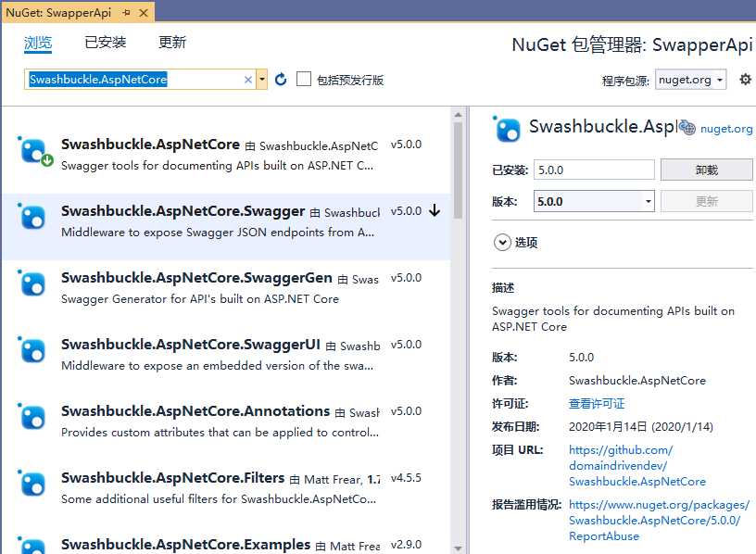
Task: Open NuGet settings gear icon
Action: point(745,80)
